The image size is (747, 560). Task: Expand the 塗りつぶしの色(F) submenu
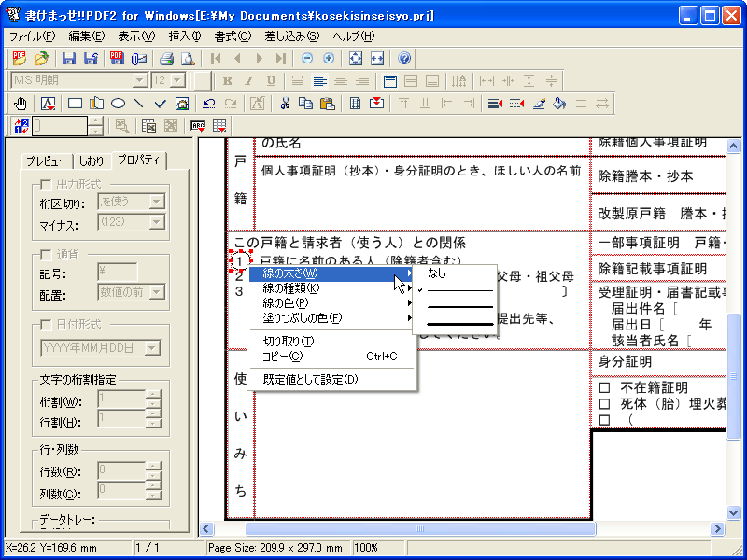(331, 318)
